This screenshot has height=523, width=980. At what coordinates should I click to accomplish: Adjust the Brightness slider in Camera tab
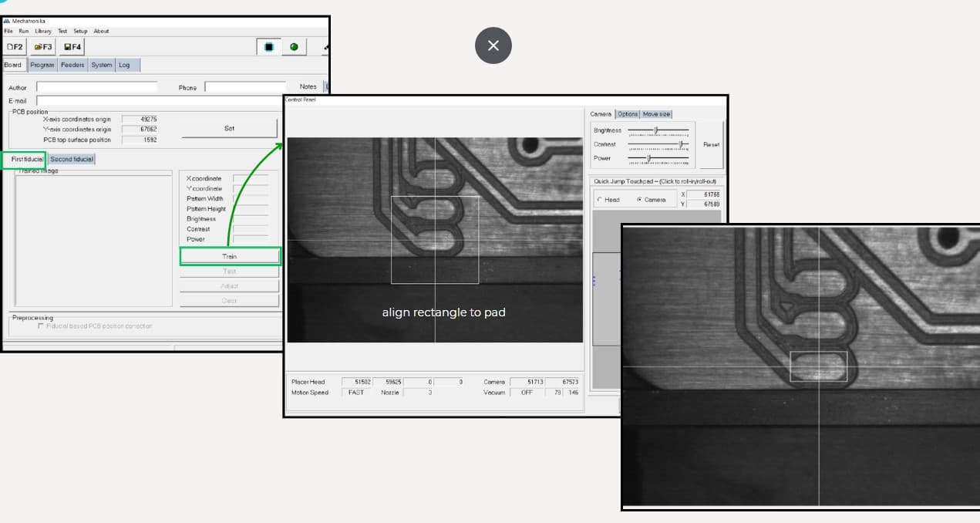(658, 130)
